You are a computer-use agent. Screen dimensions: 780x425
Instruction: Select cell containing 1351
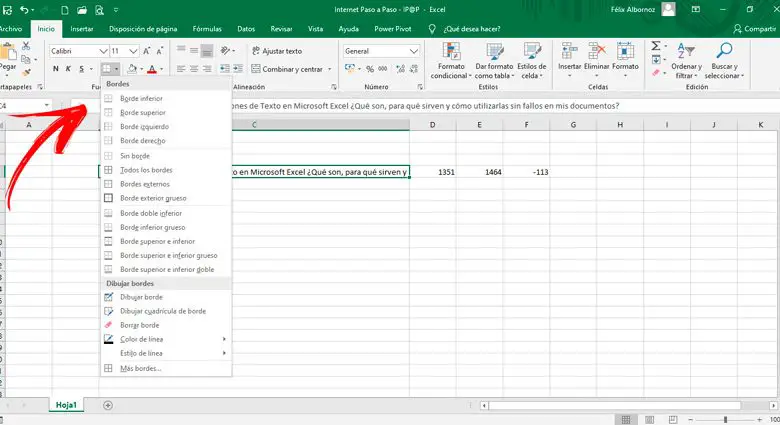[x=432, y=172]
